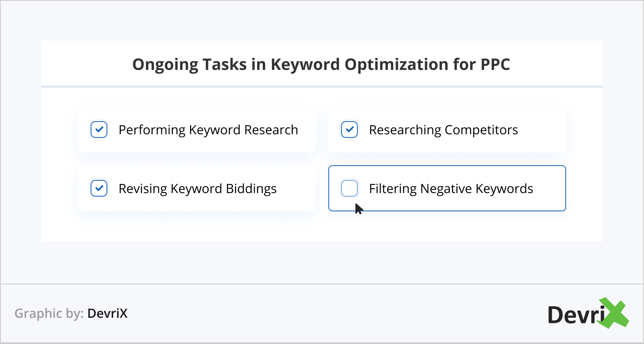Viewport: 644px width, 344px height.
Task: Click the blue border of the highlighted card
Action: [447, 166]
